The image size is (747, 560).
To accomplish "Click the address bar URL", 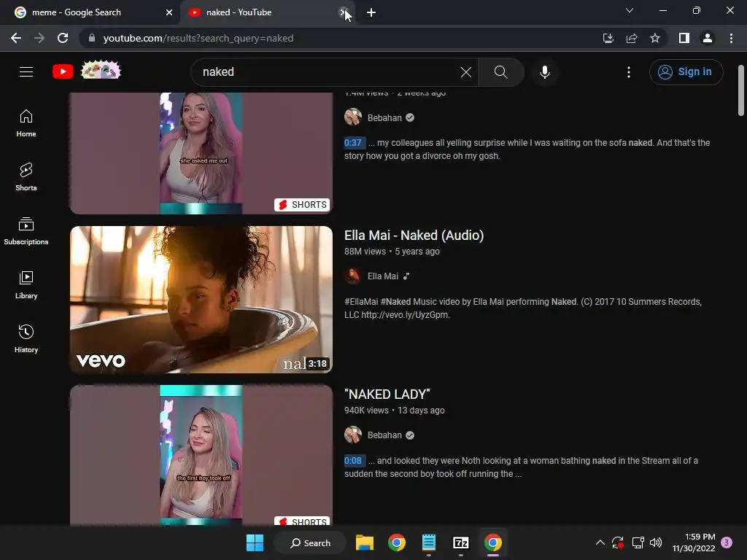I will (x=198, y=38).
